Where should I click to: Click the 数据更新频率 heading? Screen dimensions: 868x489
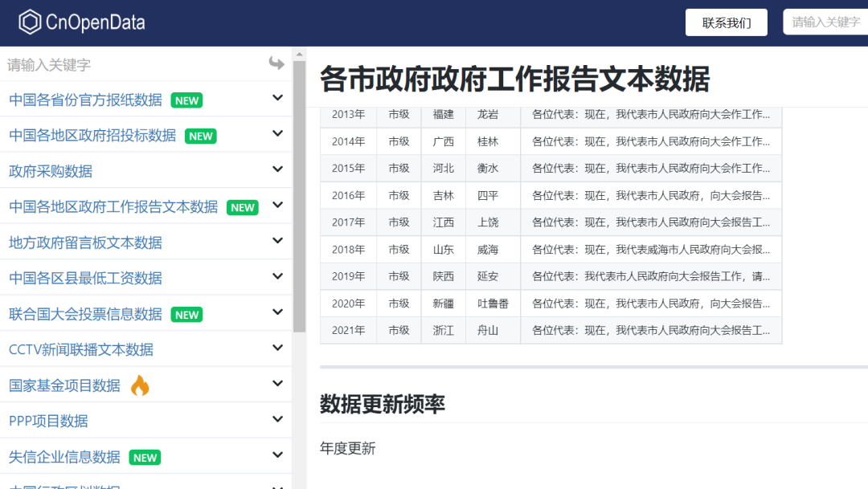[383, 405]
